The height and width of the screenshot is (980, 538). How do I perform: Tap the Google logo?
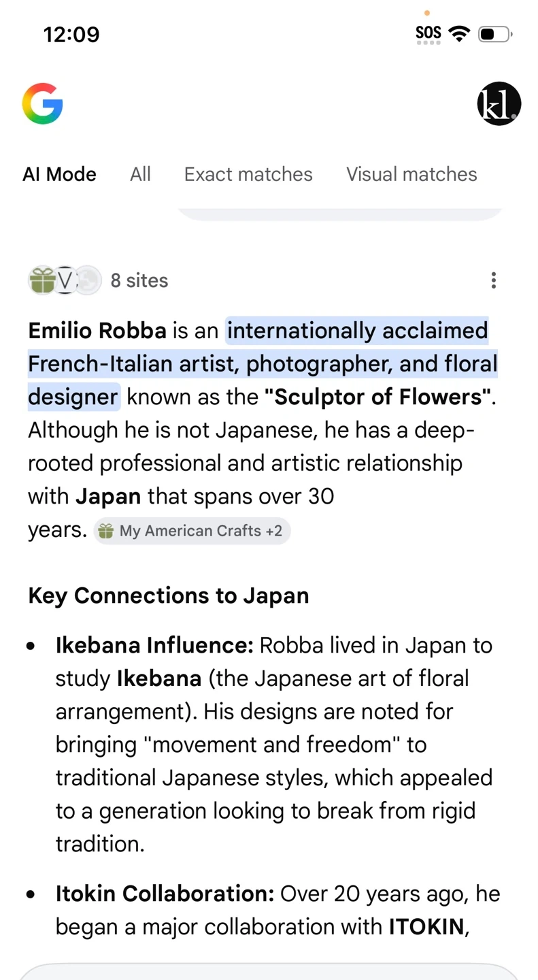point(42,104)
